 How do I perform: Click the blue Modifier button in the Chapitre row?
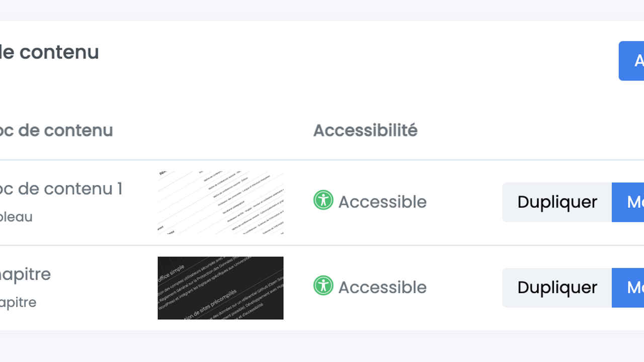[629, 288]
